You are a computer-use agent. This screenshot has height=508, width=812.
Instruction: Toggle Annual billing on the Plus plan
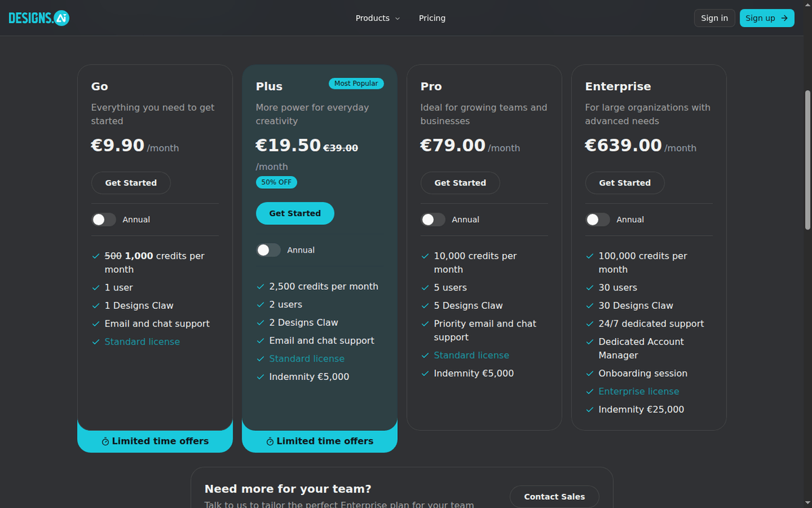click(268, 250)
